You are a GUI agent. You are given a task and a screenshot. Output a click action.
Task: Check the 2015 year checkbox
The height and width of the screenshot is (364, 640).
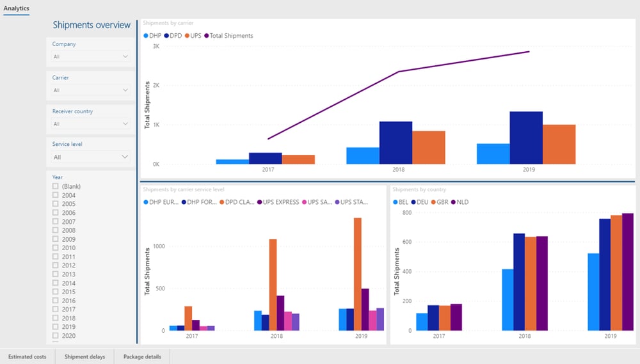pos(56,292)
